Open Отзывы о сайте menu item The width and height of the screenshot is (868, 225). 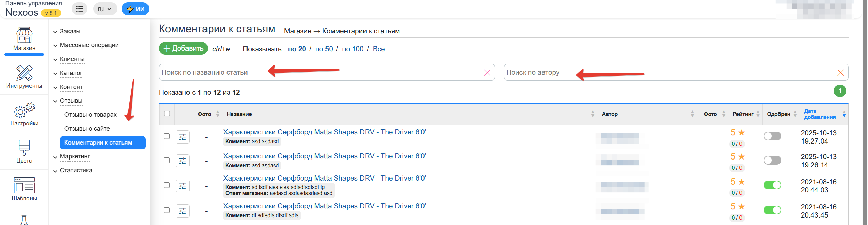[x=87, y=129]
